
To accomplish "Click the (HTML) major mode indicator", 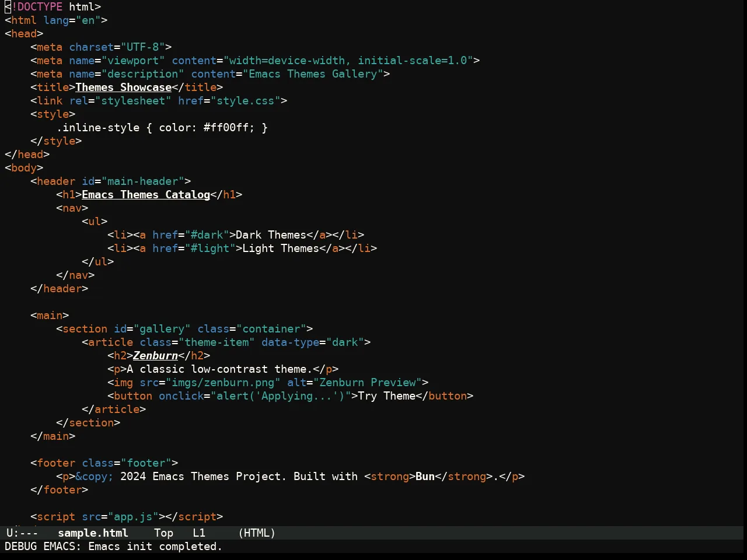I will click(257, 533).
